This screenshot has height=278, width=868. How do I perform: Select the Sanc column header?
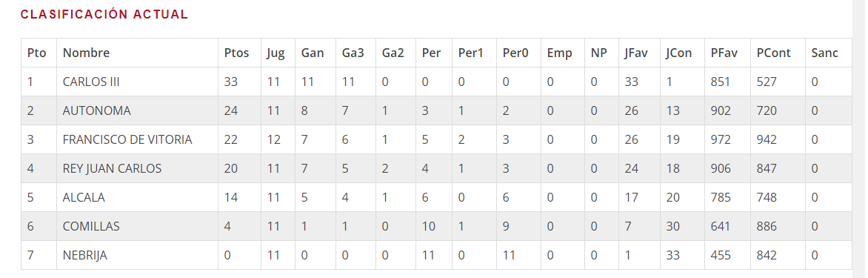pos(825,53)
